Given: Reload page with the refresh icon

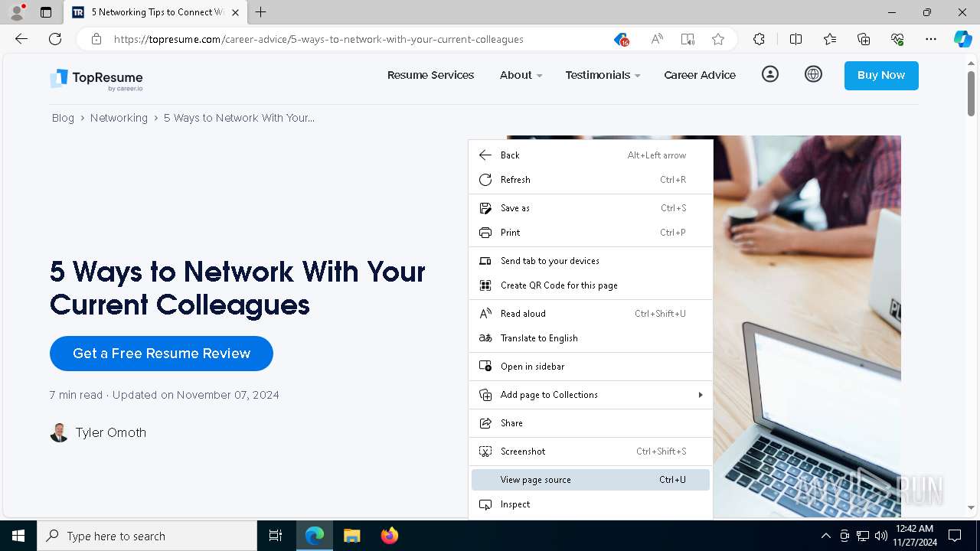Looking at the screenshot, I should pyautogui.click(x=55, y=39).
